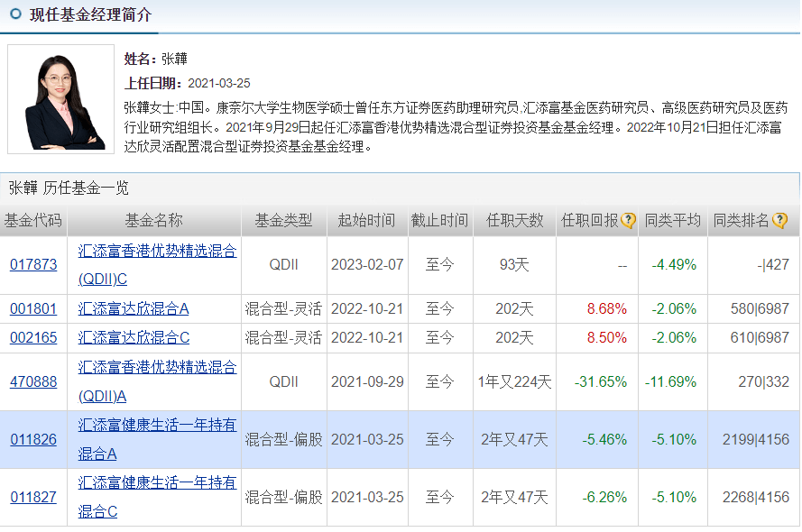Open fund code link 002165
This screenshot has width=802, height=532.
pyautogui.click(x=33, y=338)
